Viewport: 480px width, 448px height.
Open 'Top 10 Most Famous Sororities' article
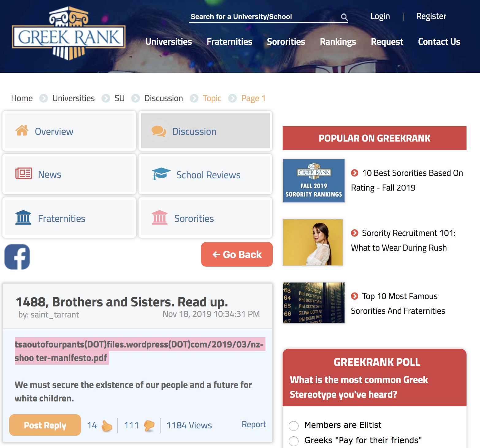tap(398, 304)
